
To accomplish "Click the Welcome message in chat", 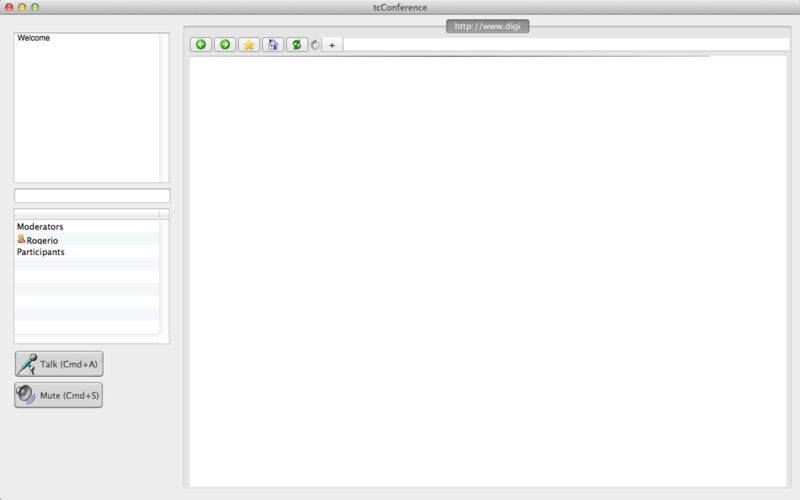I will point(34,38).
